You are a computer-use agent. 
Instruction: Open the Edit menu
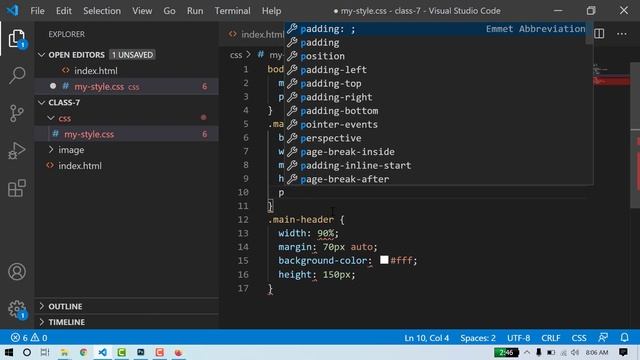[x=64, y=11]
